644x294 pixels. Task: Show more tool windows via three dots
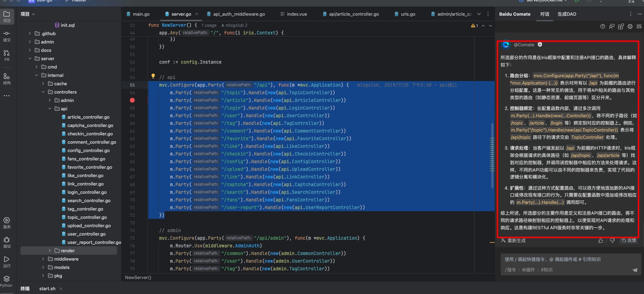tap(7, 96)
